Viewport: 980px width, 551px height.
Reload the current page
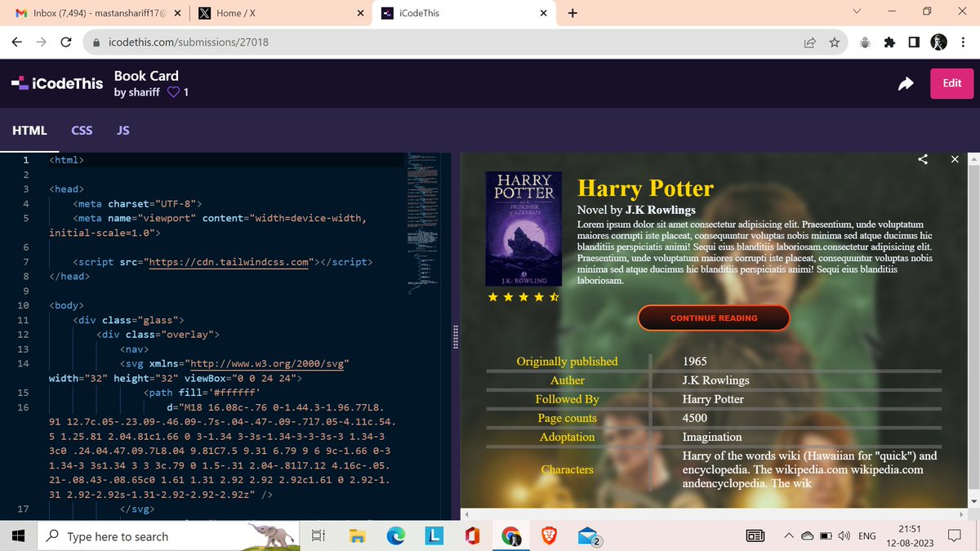[x=66, y=42]
